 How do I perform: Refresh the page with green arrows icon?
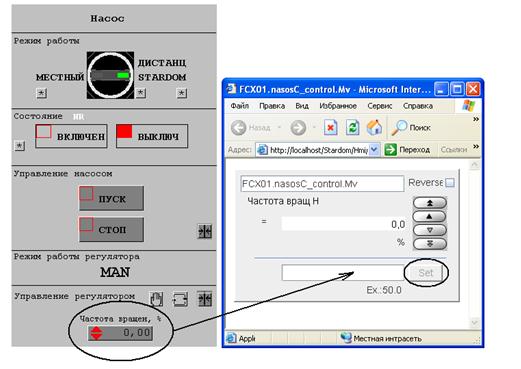352,128
